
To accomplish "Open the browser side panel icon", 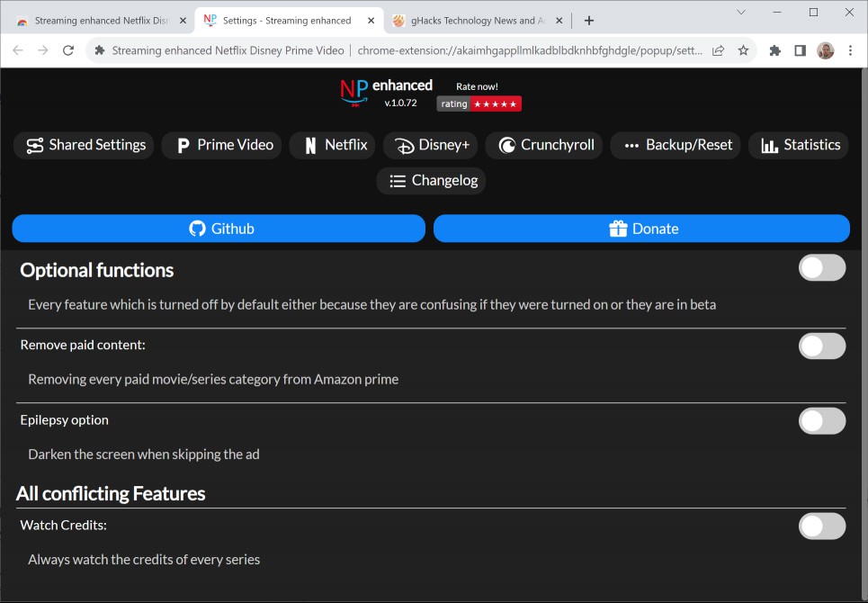I will point(800,50).
